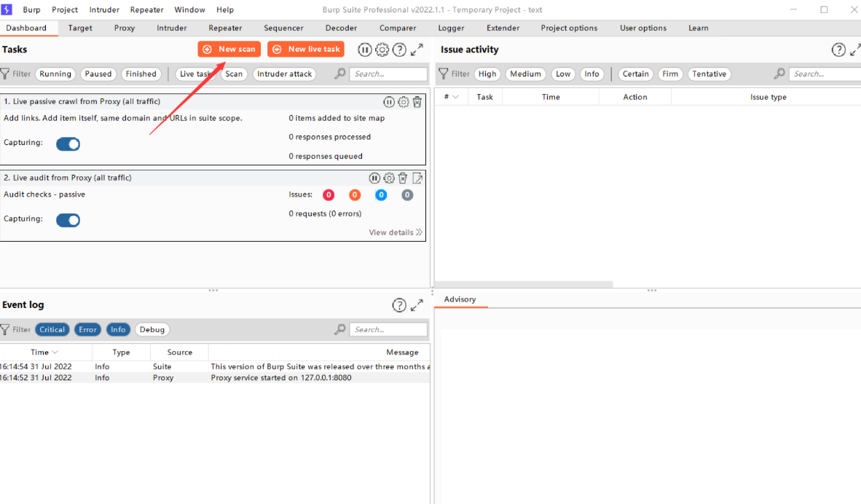Filter issues by Tentative confidence
This screenshot has height=504, width=861.
(709, 74)
